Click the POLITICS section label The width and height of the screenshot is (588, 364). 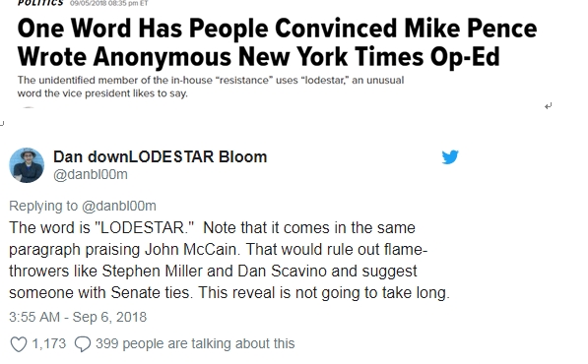pos(40,3)
